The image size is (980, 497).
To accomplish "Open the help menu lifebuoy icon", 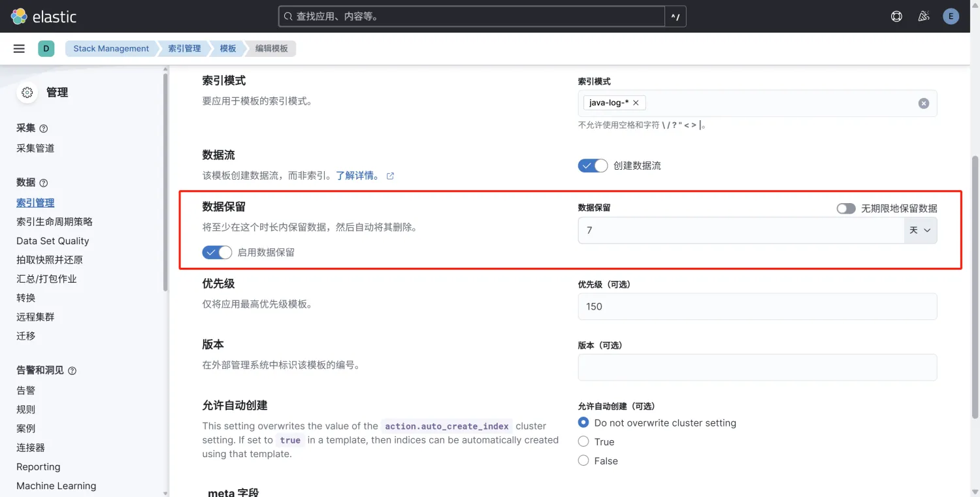I will pyautogui.click(x=896, y=16).
